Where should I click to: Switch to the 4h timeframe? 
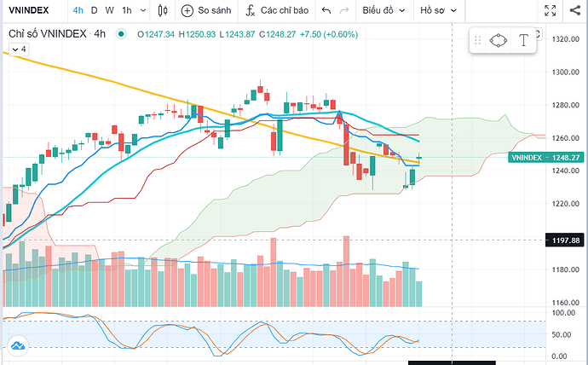(78, 11)
